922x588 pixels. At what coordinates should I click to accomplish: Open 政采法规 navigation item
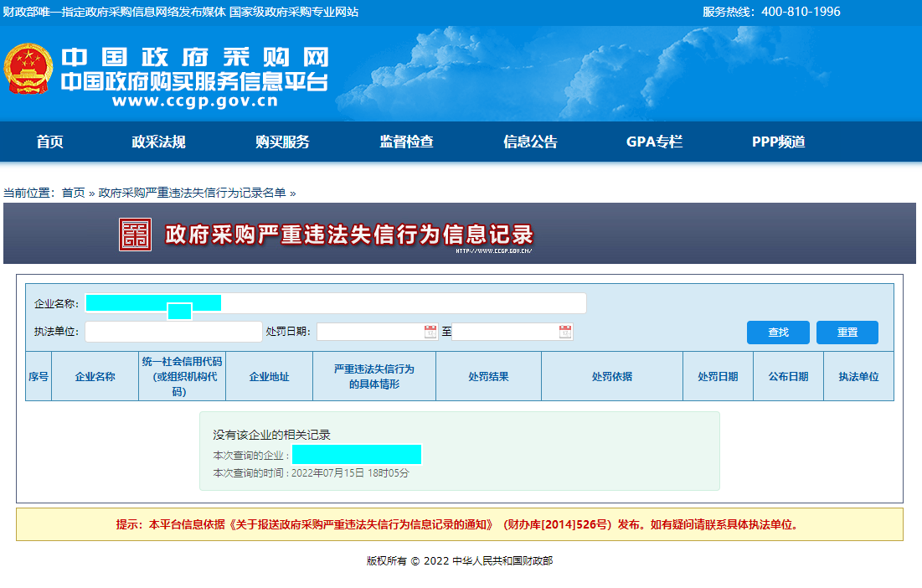[159, 142]
